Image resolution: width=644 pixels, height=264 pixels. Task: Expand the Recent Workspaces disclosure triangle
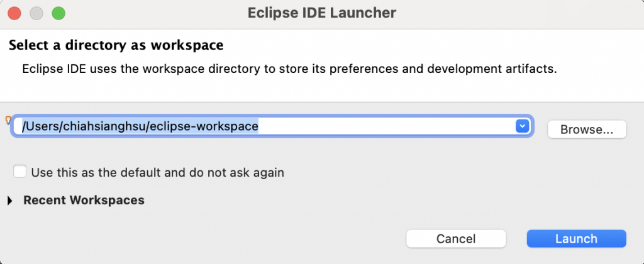tap(11, 201)
